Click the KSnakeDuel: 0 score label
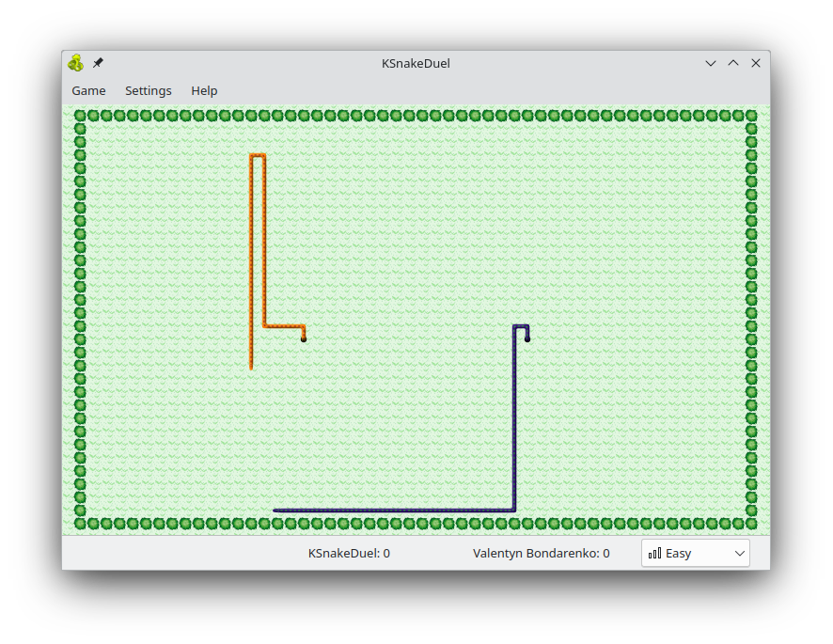This screenshot has height=644, width=833. [349, 553]
